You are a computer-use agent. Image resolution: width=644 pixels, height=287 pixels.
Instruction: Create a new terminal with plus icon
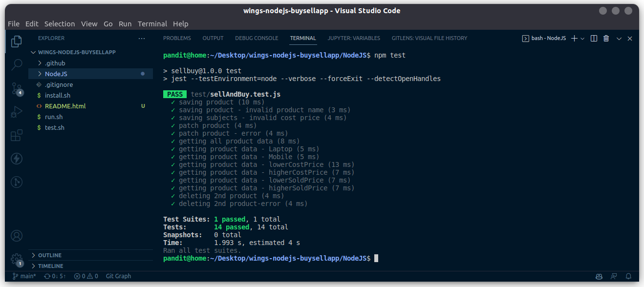[x=575, y=38]
